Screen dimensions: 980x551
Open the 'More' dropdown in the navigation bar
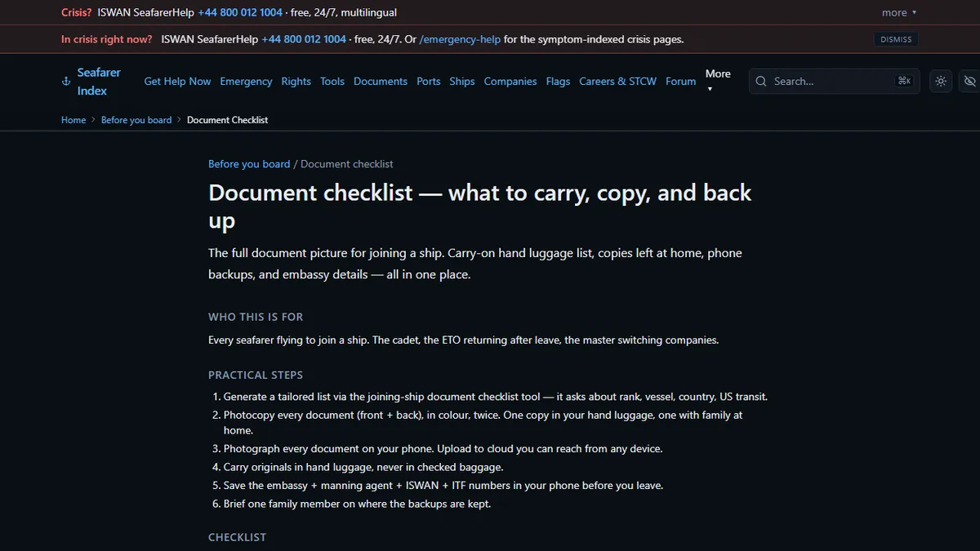coord(718,81)
